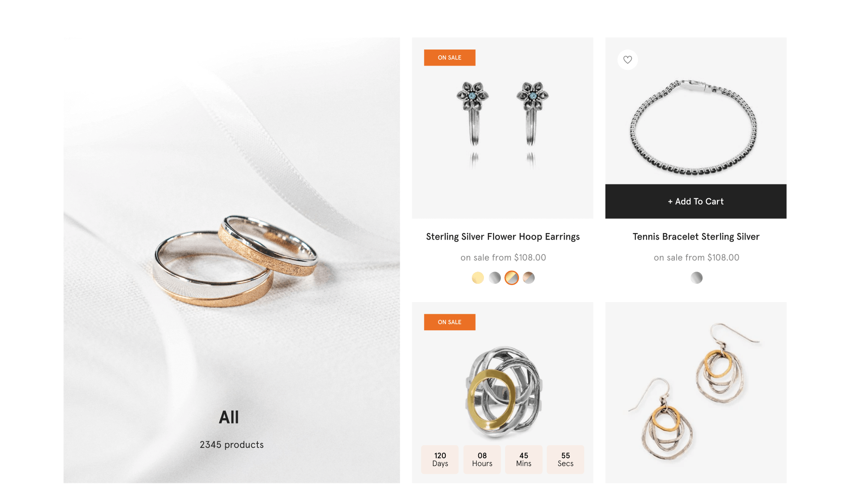
Task: Pick the rose gold-silver swatch
Action: click(x=529, y=278)
